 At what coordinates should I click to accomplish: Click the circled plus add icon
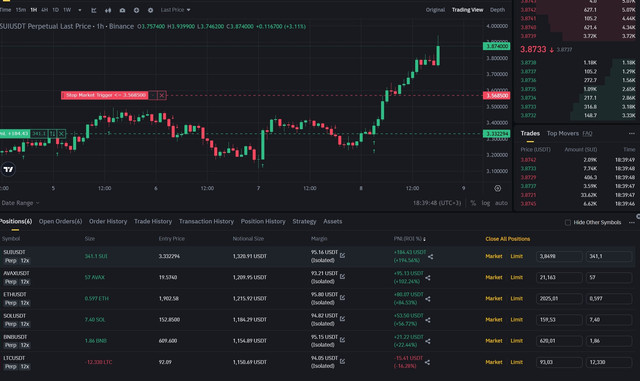point(136,10)
